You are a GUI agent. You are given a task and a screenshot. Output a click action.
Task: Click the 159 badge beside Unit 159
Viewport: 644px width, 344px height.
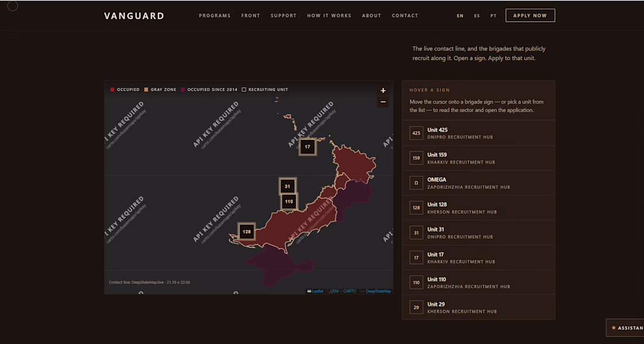416,158
